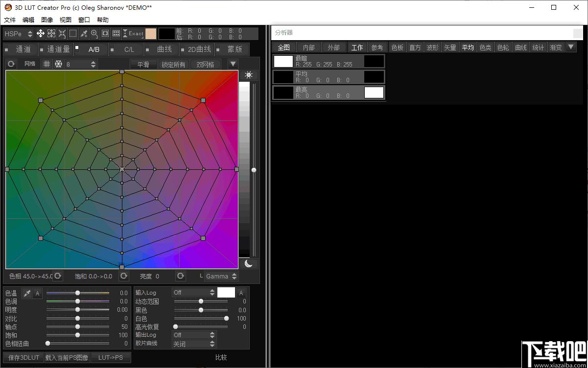Click the small box at 分析器 panel corner
The image size is (588, 368).
pyautogui.click(x=578, y=33)
